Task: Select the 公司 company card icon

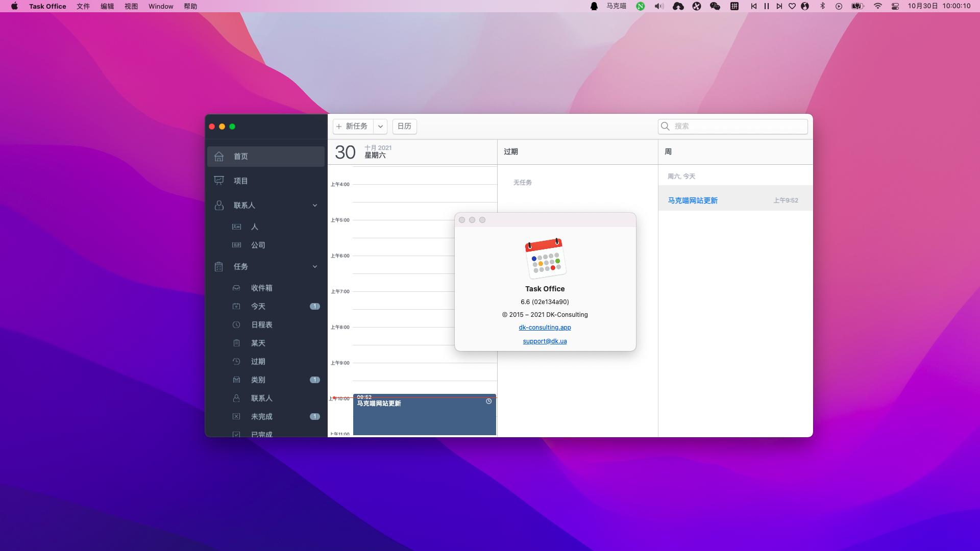Action: click(x=236, y=245)
